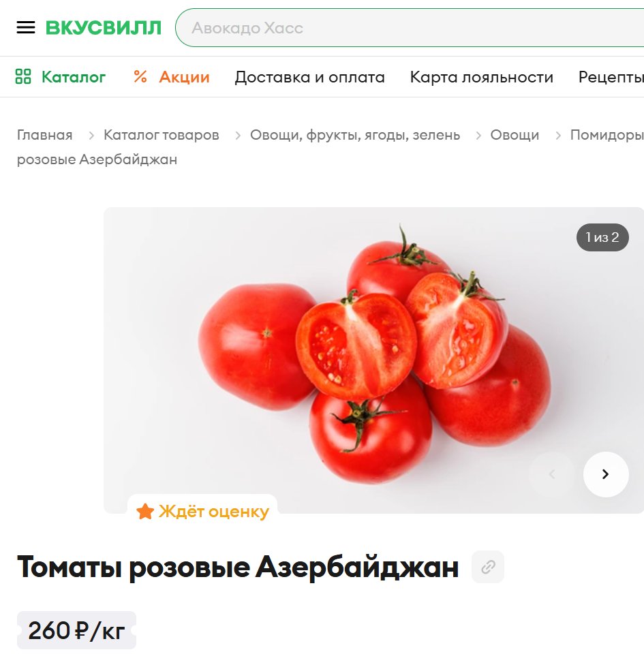Open the Каталог menu item
644x667 pixels.
73,77
